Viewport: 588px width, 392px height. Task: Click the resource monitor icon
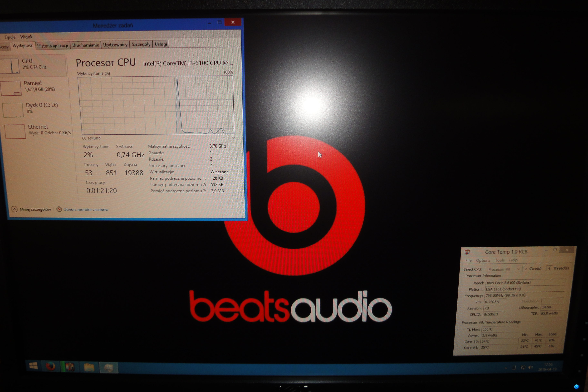tap(59, 209)
